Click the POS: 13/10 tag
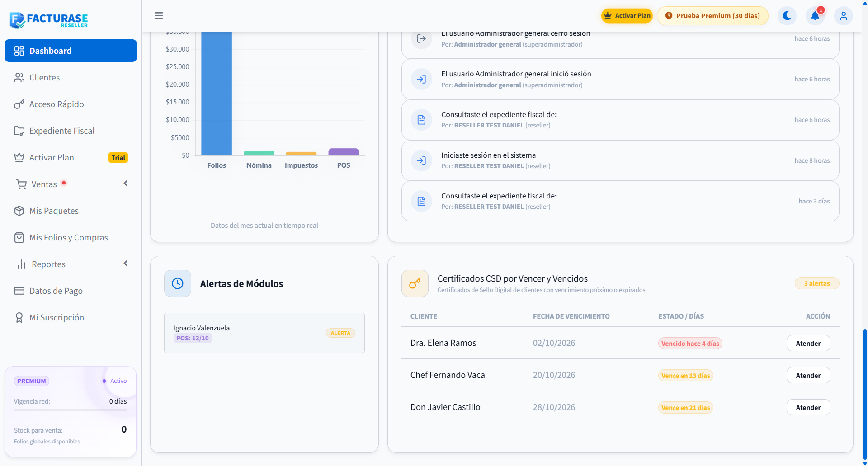 [193, 338]
